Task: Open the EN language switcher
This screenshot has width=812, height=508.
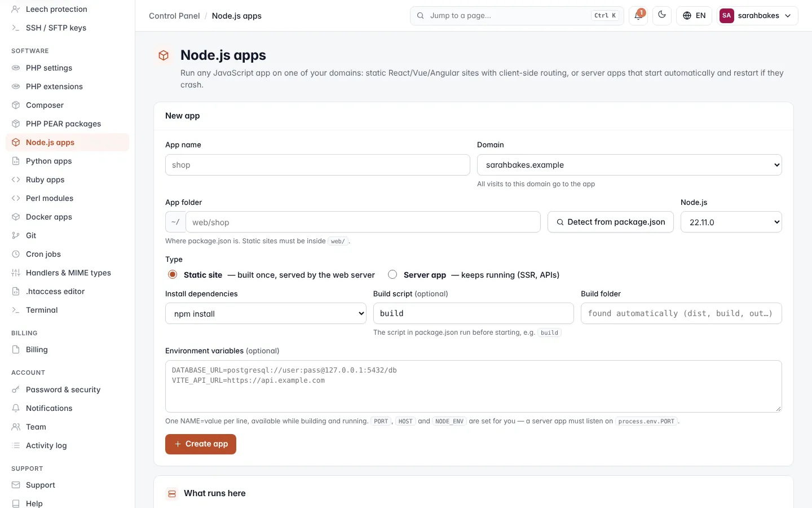Action: (x=694, y=16)
